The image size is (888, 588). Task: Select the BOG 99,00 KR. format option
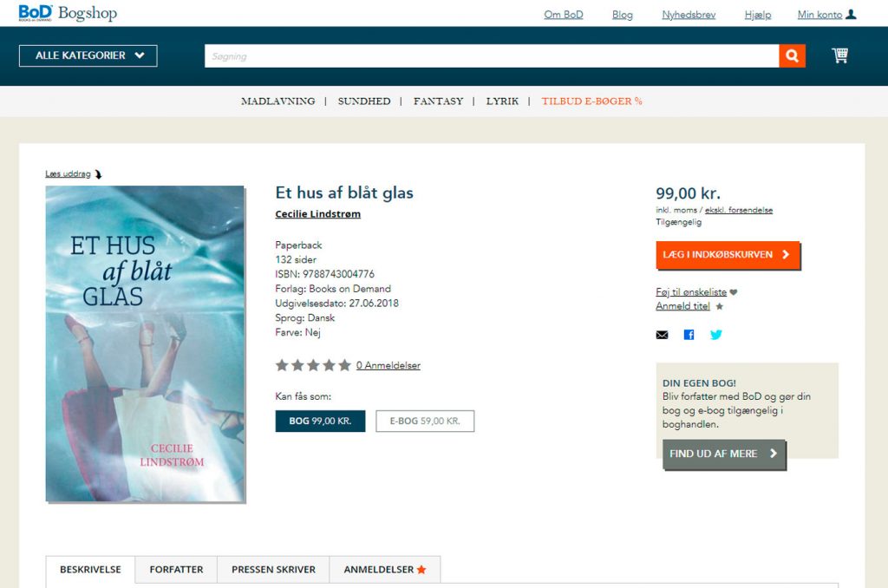coord(321,421)
